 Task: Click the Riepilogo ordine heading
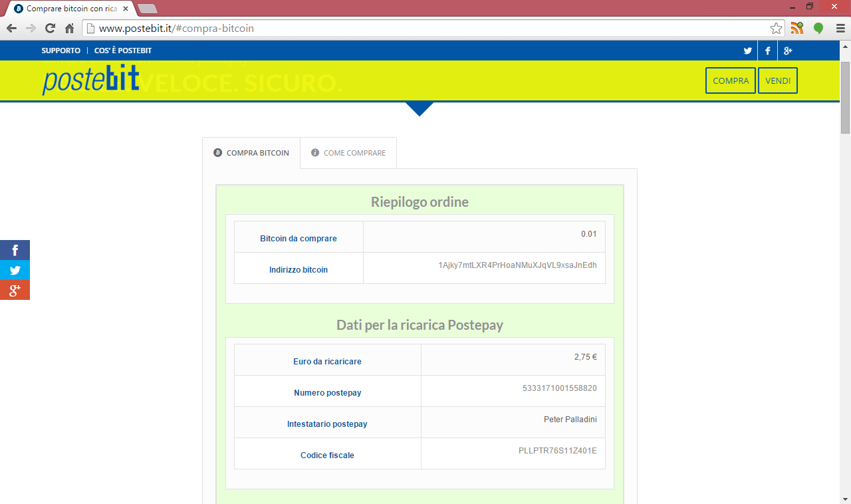pyautogui.click(x=420, y=202)
